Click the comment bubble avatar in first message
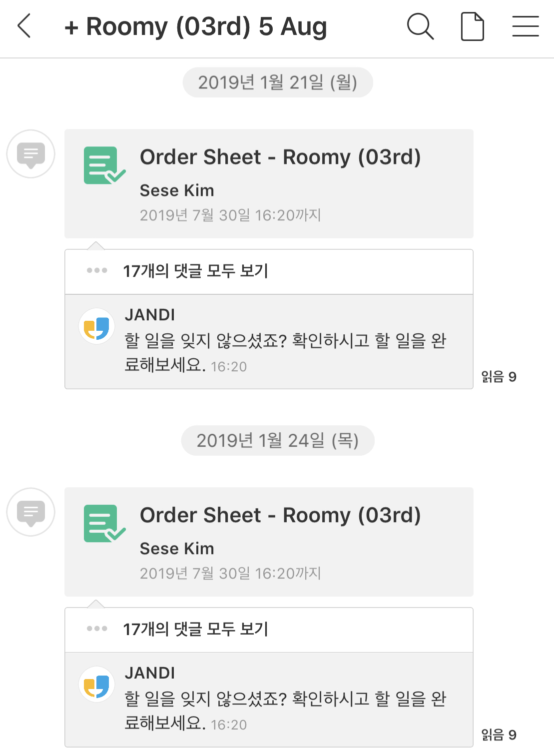554x756 pixels. 31,154
